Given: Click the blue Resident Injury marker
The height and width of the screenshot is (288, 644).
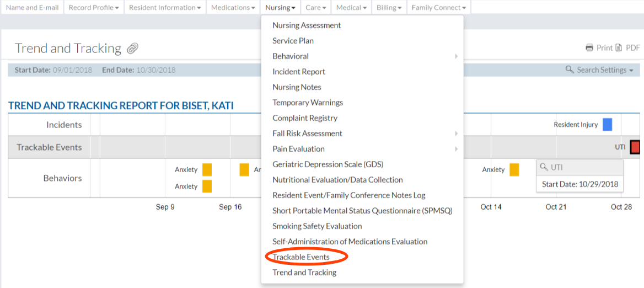Looking at the screenshot, I should pos(607,125).
